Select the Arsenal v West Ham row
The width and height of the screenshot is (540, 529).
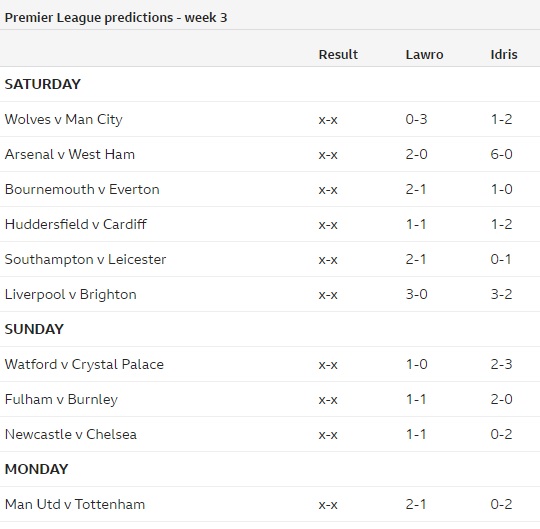[270, 154]
